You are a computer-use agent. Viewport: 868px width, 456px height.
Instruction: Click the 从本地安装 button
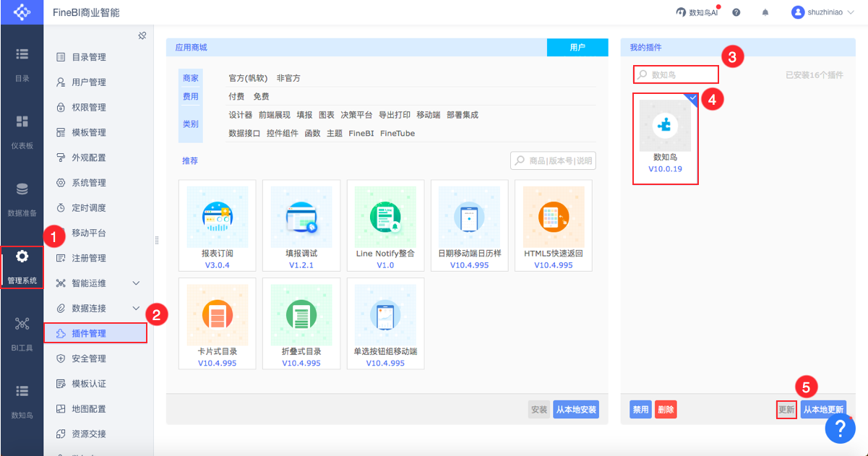coord(576,410)
